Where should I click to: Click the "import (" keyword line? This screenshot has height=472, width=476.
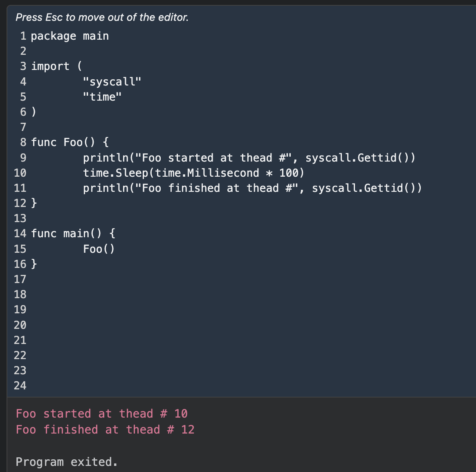point(56,66)
